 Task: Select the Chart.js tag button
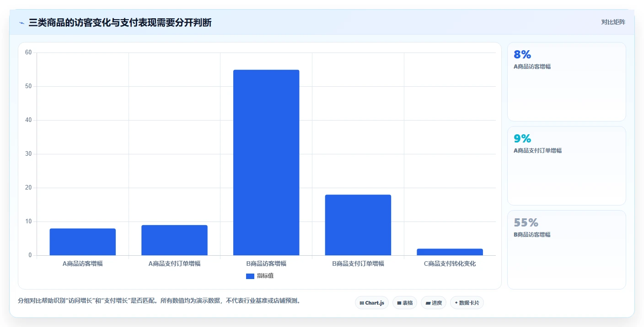click(x=372, y=303)
